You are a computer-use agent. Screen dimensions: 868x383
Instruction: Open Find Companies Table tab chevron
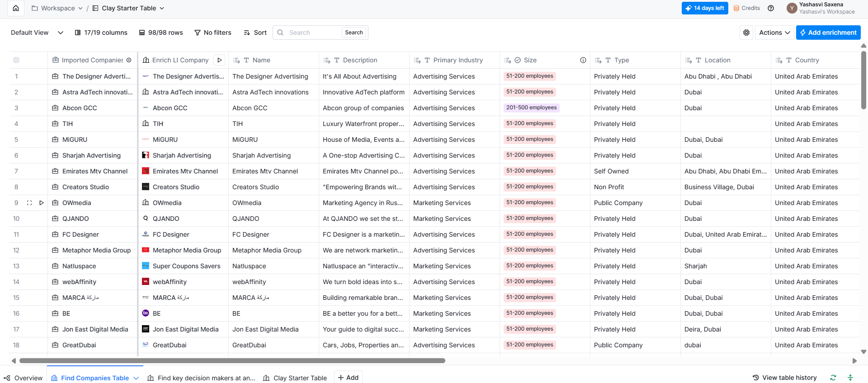136,378
